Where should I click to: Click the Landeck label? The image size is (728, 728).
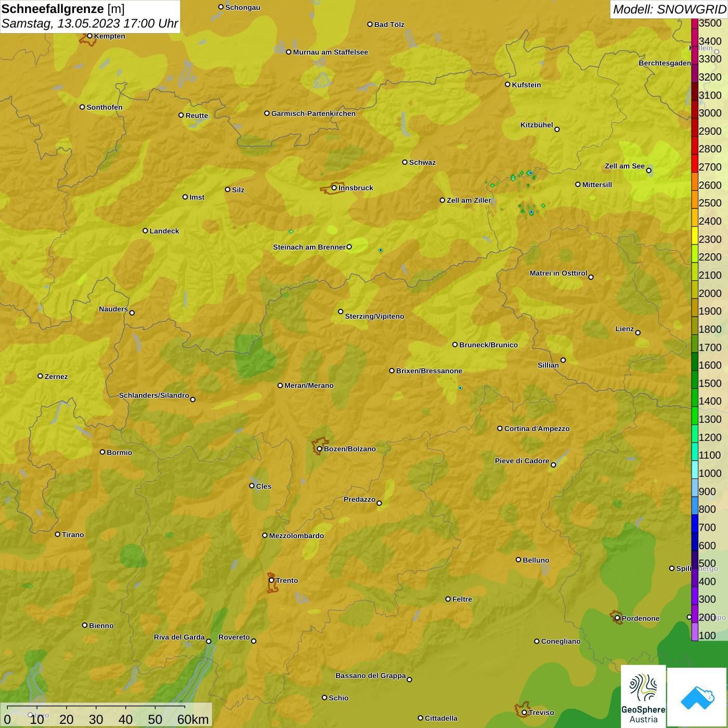164,231
